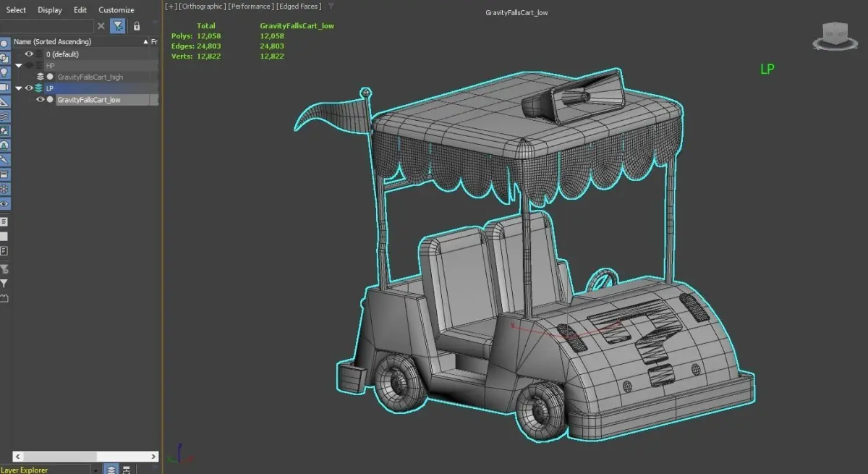
Task: Click the circle object icon of GravityFallsCart_high
Action: pyautogui.click(x=50, y=77)
